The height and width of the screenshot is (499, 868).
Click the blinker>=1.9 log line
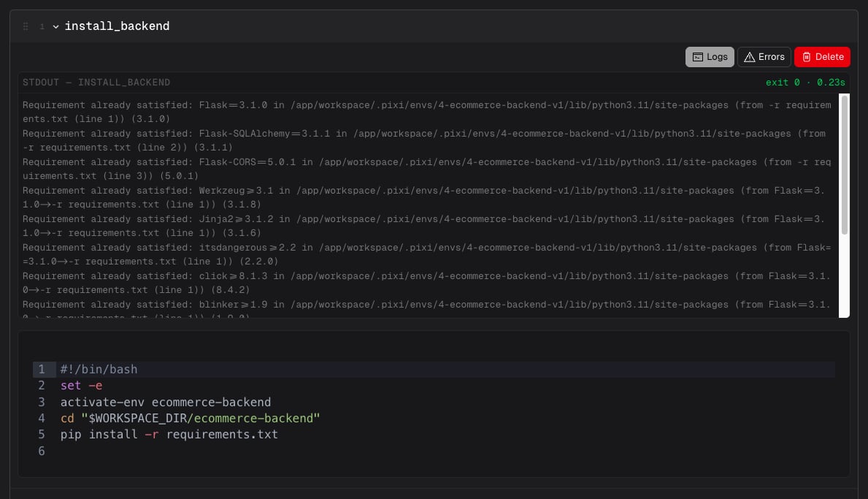pyautogui.click(x=427, y=308)
